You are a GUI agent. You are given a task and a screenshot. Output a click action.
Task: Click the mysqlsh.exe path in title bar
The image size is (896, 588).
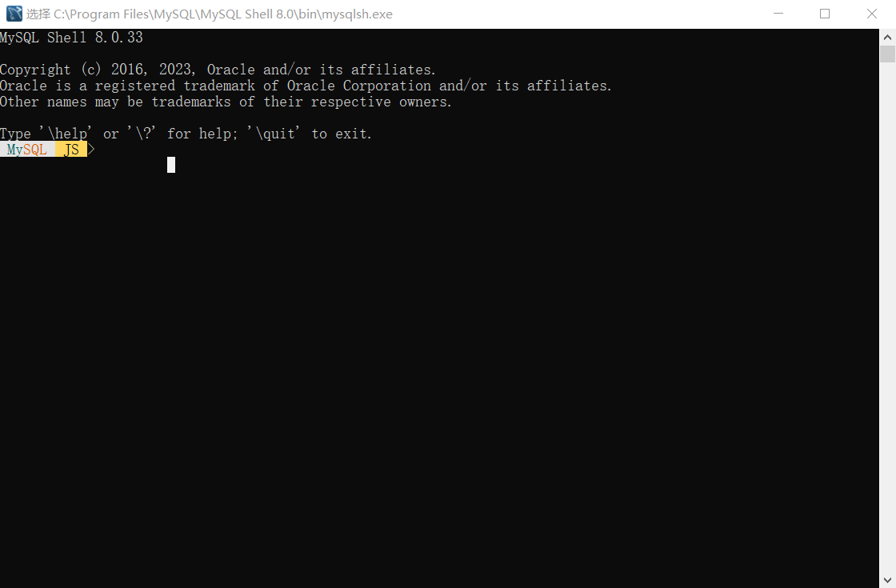[x=223, y=14]
